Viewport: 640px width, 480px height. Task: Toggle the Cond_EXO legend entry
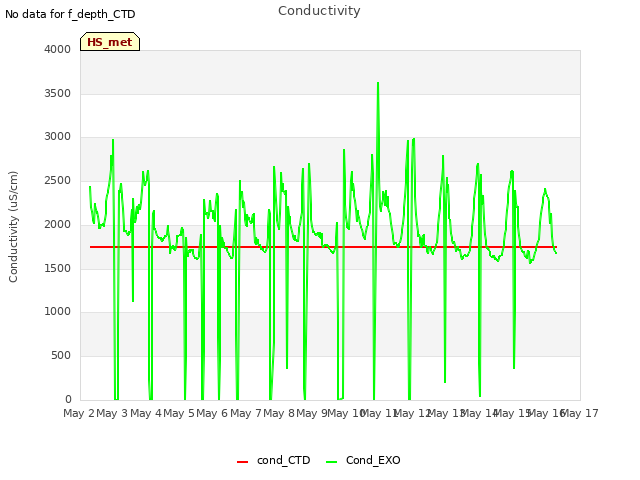363,461
